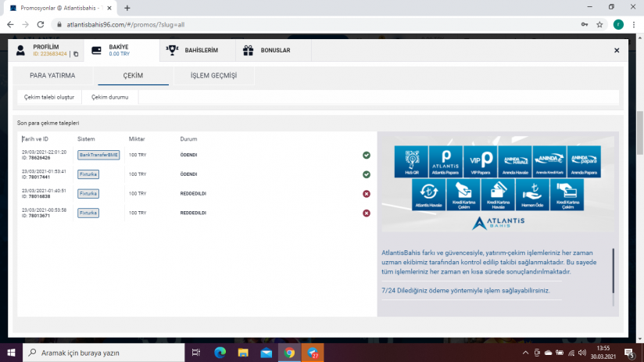Open the İŞLEM GEÇMİŞİ tab
644x362 pixels.
click(x=213, y=76)
